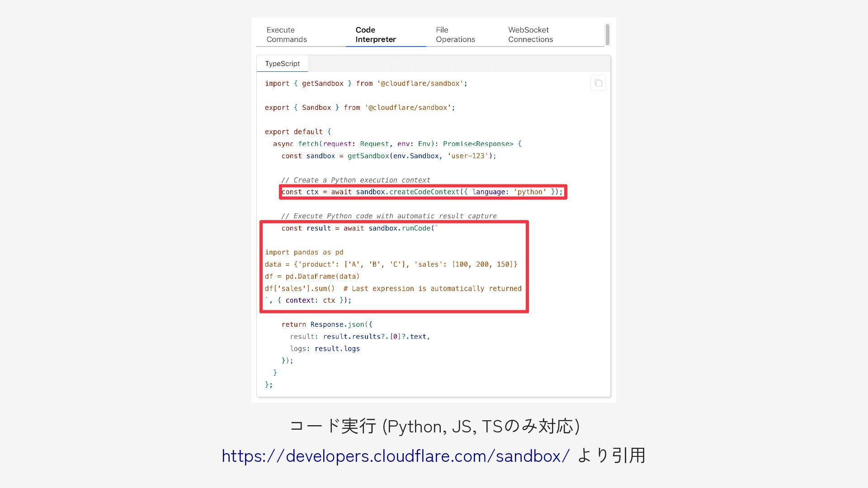Click the 'Create a Python execution context' comment
The image size is (868, 488).
pos(355,180)
